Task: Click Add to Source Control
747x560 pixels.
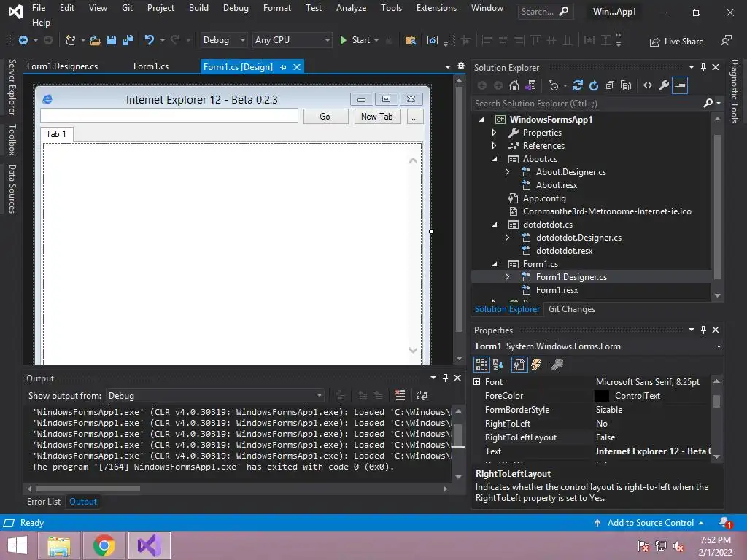Action: (x=649, y=523)
